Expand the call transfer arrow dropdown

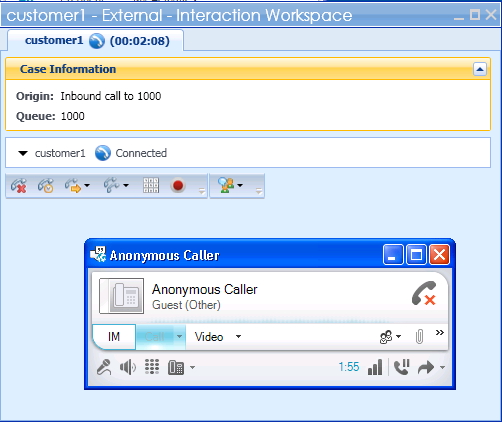point(442,367)
